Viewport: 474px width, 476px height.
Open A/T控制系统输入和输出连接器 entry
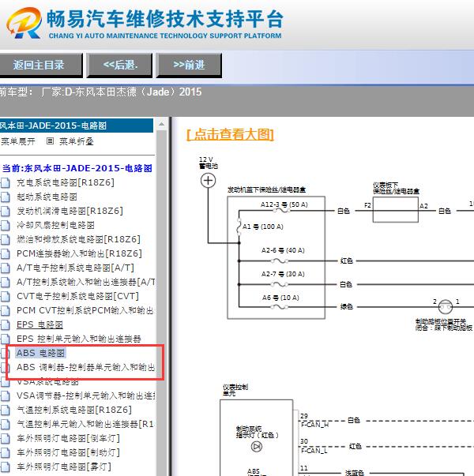85,282
